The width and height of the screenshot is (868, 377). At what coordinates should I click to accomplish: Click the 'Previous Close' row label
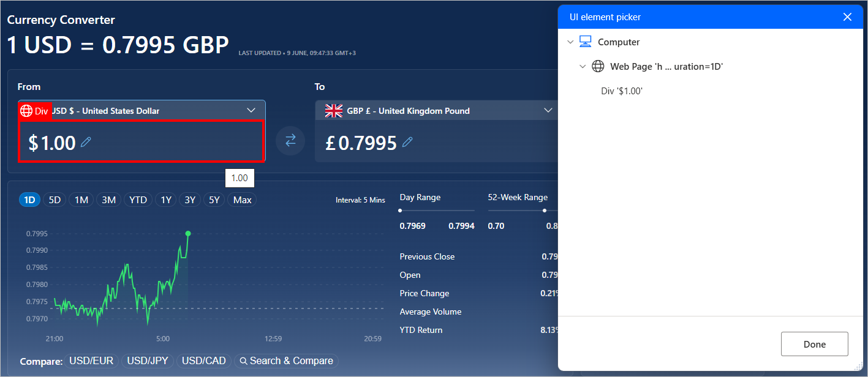coord(427,256)
